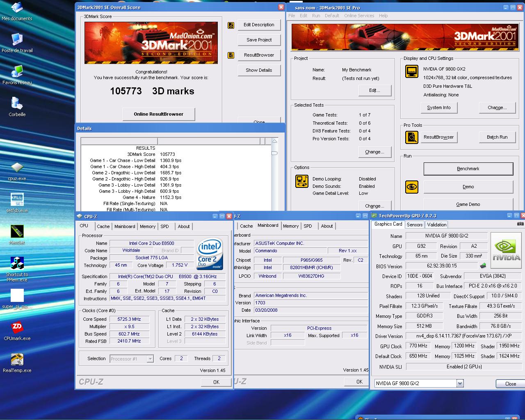
Task: Open Poste de travail desktop icon
Action: click(x=17, y=43)
